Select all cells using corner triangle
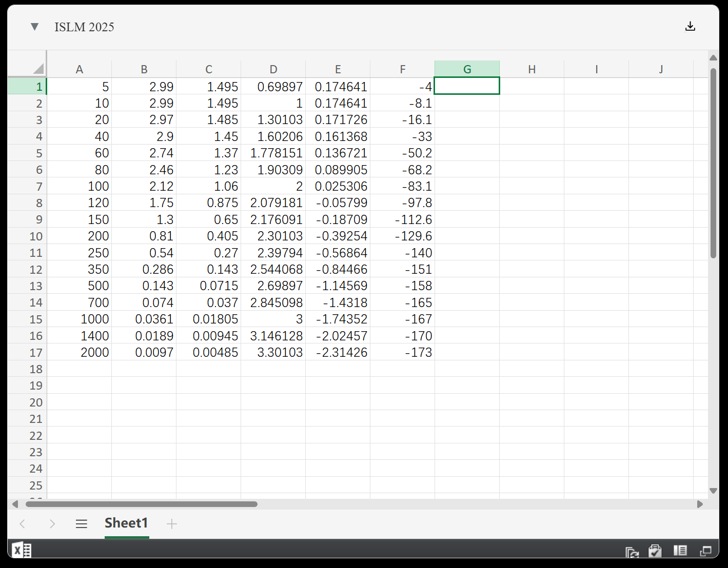Image resolution: width=728 pixels, height=568 pixels. coord(38,69)
